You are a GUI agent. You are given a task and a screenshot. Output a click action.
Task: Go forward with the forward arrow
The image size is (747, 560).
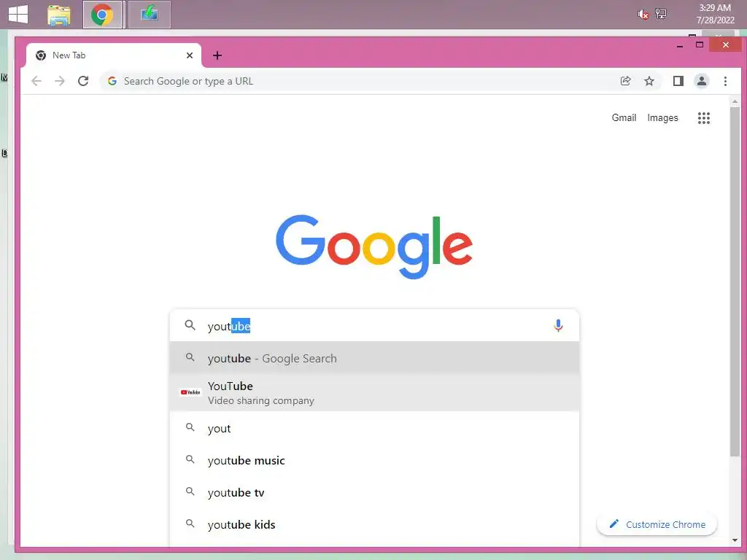pos(60,81)
